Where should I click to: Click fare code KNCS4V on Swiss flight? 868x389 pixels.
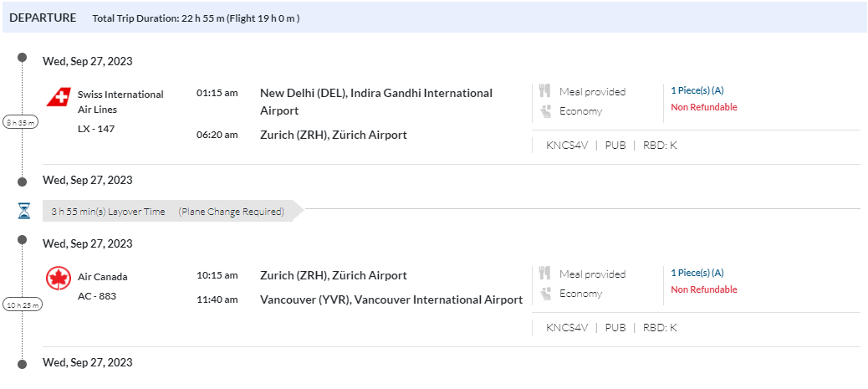point(567,145)
